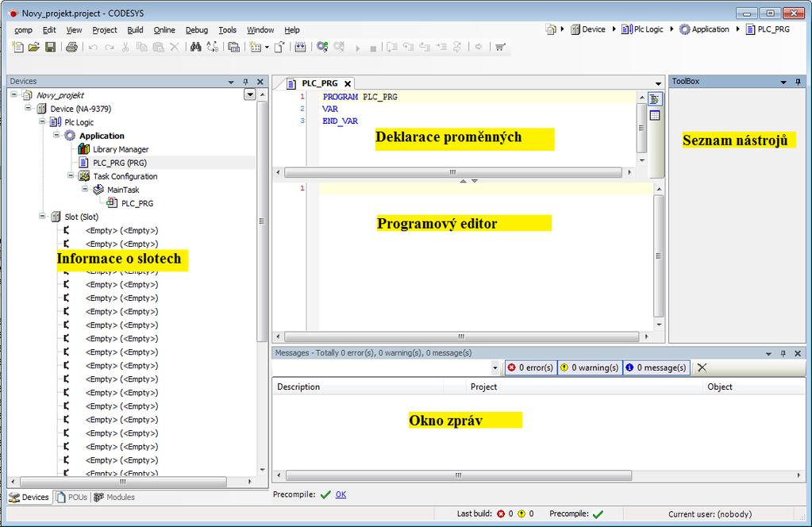
Task: Toggle the 0 warning(s) message filter
Action: 590,367
